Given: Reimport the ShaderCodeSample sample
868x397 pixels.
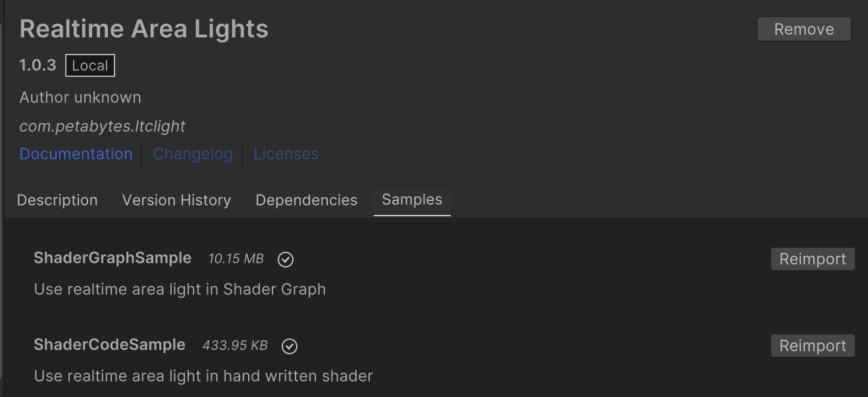Looking at the screenshot, I should point(813,346).
